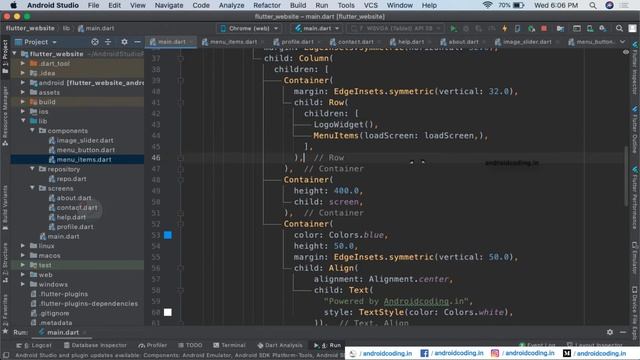Toggle the Resource Manager side tool window
The height and width of the screenshot is (360, 640).
point(5,116)
